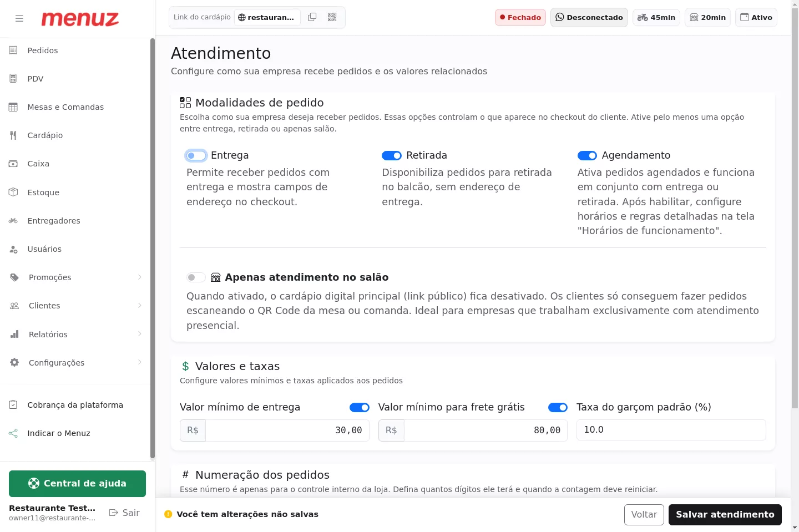Expand the Promoções submenu chevron
The width and height of the screenshot is (799, 532).
click(x=140, y=277)
